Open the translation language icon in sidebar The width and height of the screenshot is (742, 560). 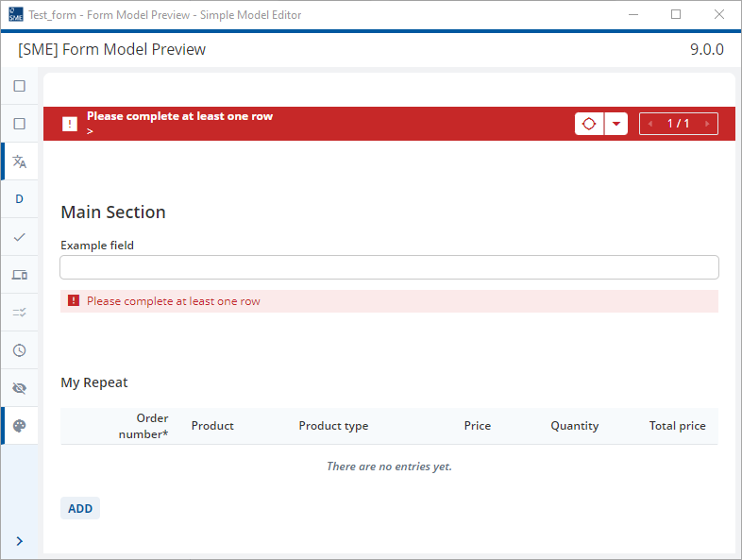[20, 161]
